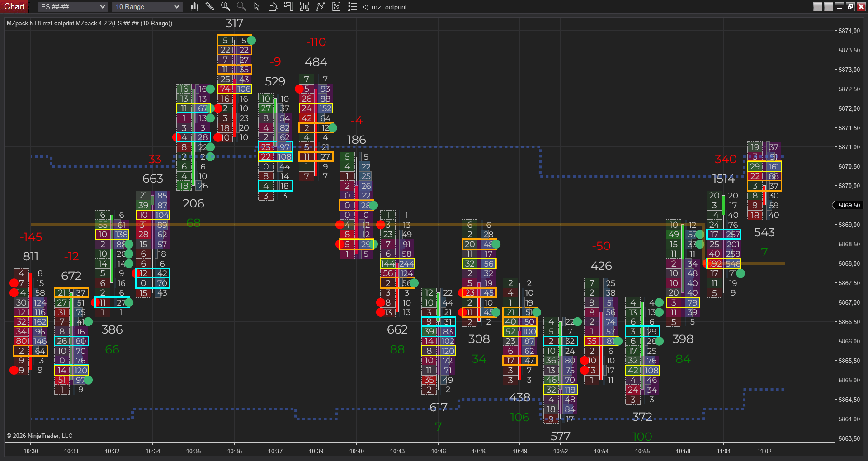Click the first gray link button beside minimize
Viewport: 868px width, 461px height.
pos(817,7)
